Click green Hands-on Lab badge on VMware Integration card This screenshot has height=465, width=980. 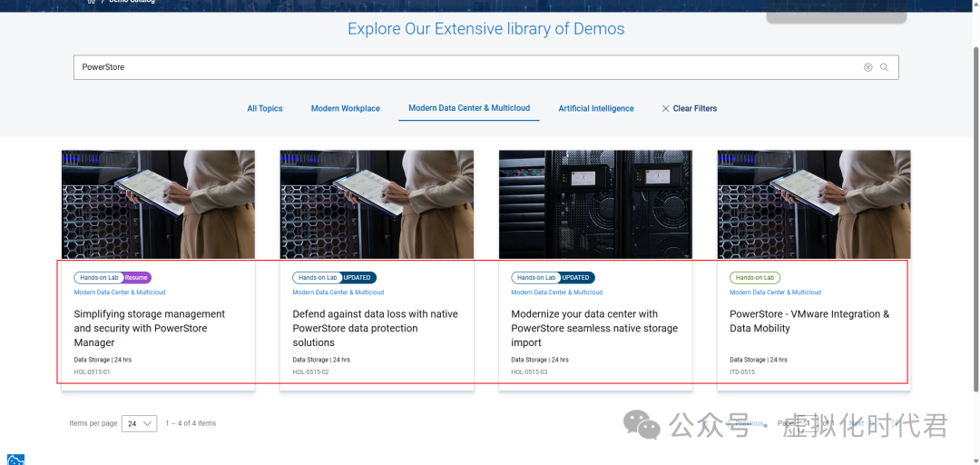coord(755,278)
